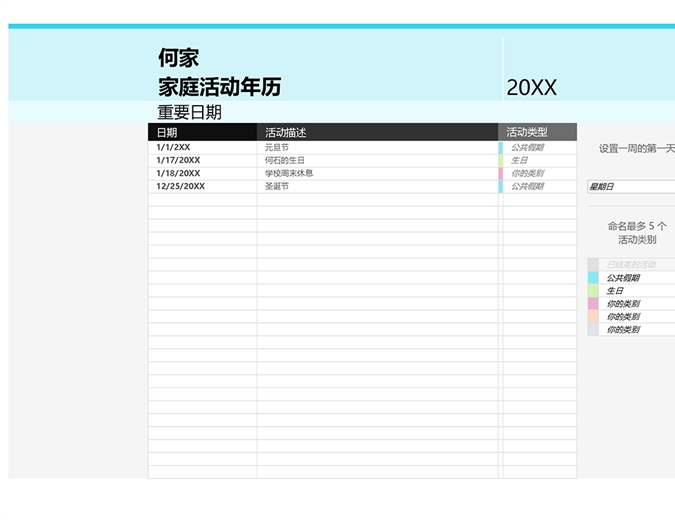Edit the 你的类别 name beside pink swatch
Screen dimensions: 675x520
(637, 303)
